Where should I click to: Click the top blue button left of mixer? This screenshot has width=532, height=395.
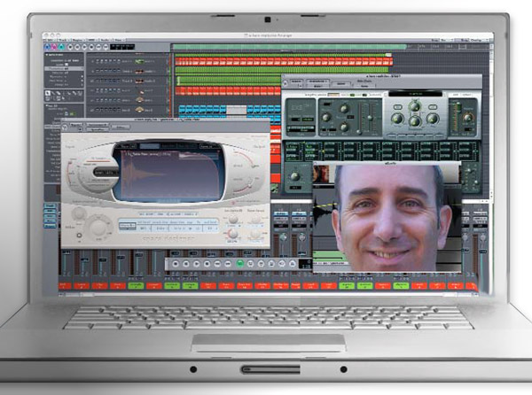pyautogui.click(x=50, y=206)
